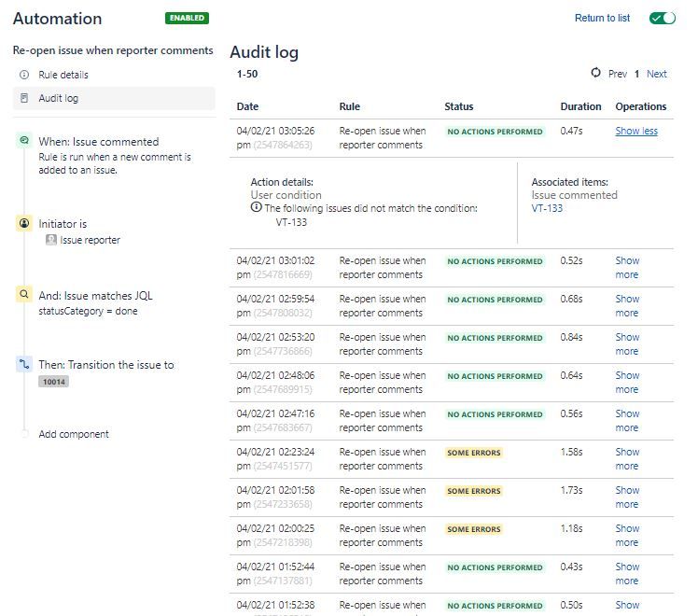Click the Audit log document icon
The width and height of the screenshot is (698, 616).
pyautogui.click(x=24, y=98)
